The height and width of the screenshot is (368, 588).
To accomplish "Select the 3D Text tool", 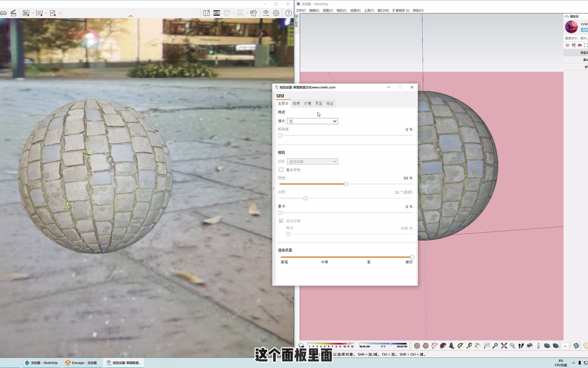I will click(451, 346).
